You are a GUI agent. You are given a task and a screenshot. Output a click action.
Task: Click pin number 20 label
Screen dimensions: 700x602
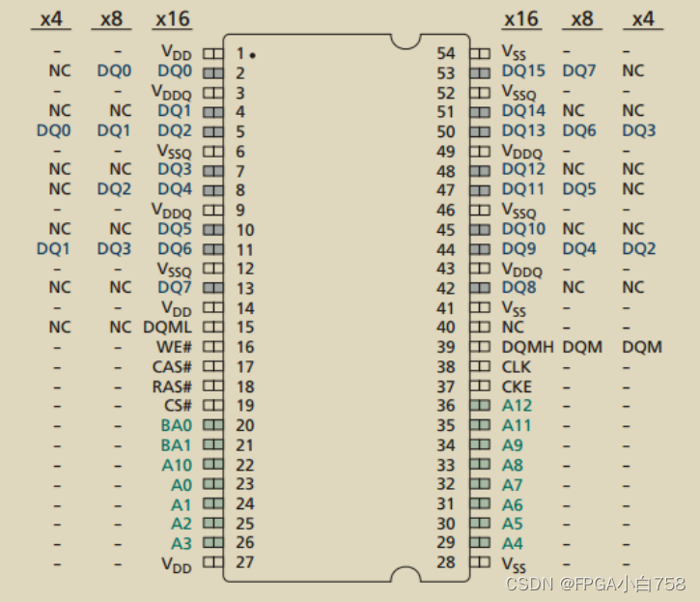point(245,425)
